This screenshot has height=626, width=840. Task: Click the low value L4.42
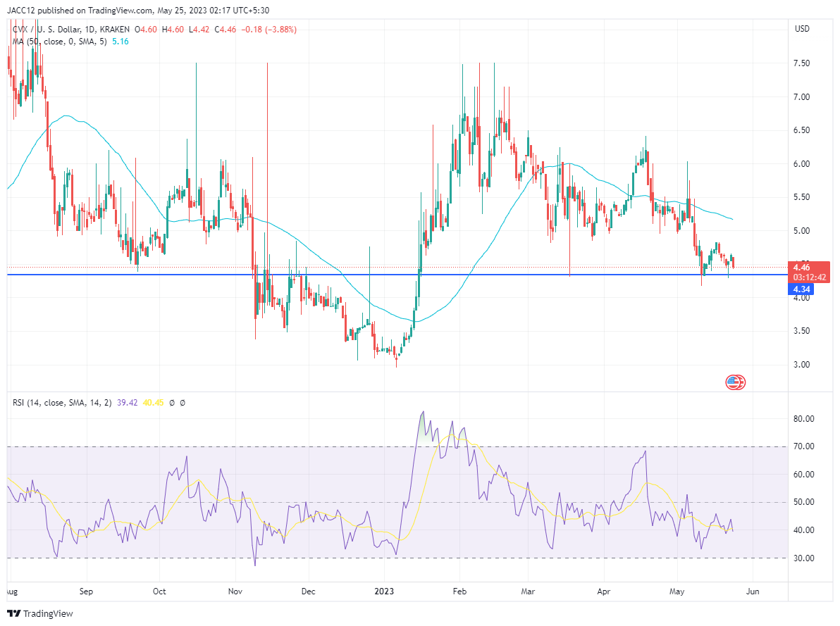[x=199, y=30]
